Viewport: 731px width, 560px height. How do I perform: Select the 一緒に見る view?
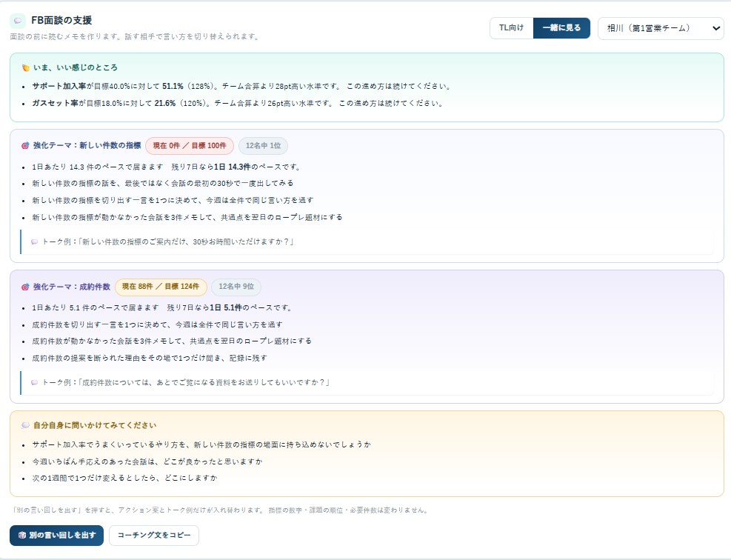coord(561,28)
